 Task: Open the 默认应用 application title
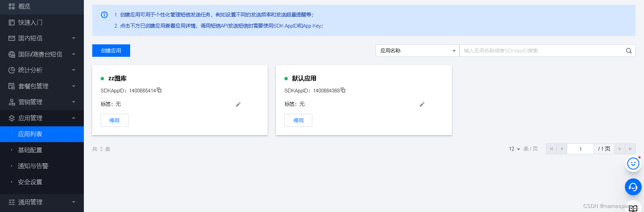(304, 78)
